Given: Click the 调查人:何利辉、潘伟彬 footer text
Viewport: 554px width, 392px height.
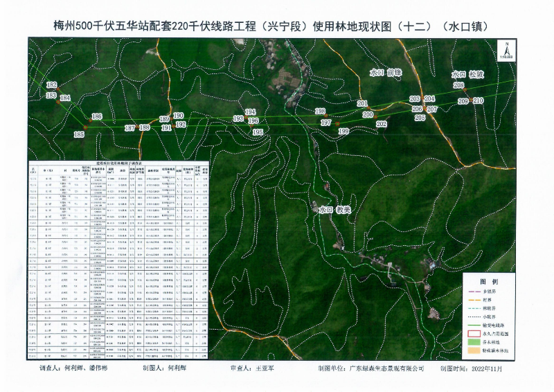Looking at the screenshot, I should 73,368.
